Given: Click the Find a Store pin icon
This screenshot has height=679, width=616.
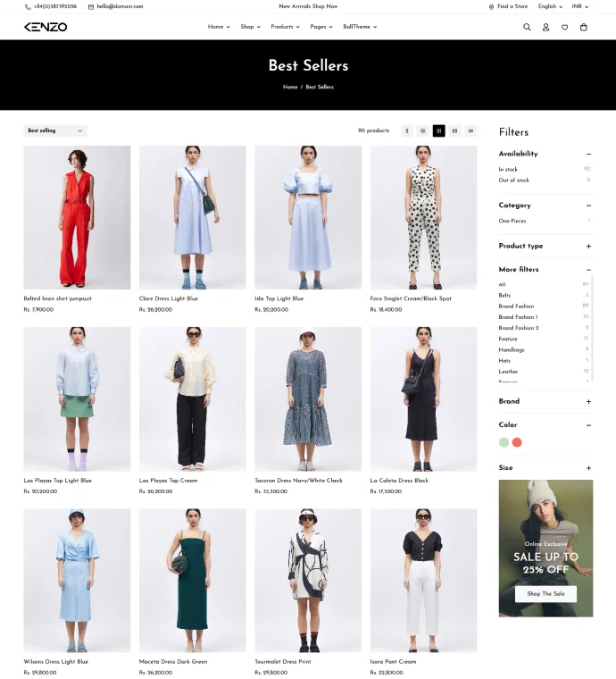Looking at the screenshot, I should point(491,7).
